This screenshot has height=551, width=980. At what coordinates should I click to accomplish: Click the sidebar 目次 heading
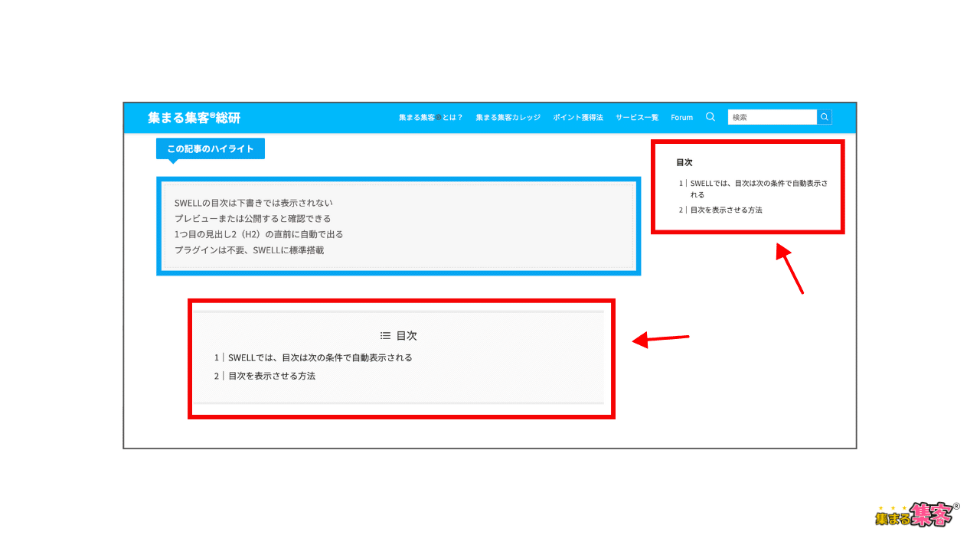684,162
